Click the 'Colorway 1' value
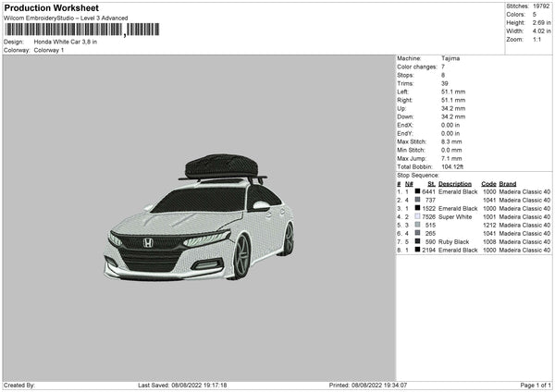This screenshot has height=392, width=555. point(49,50)
